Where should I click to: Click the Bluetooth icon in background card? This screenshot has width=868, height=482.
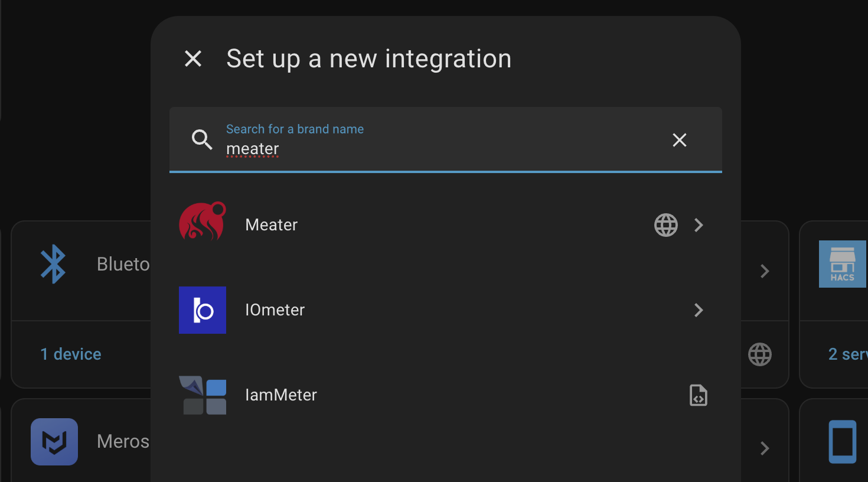[x=53, y=264]
